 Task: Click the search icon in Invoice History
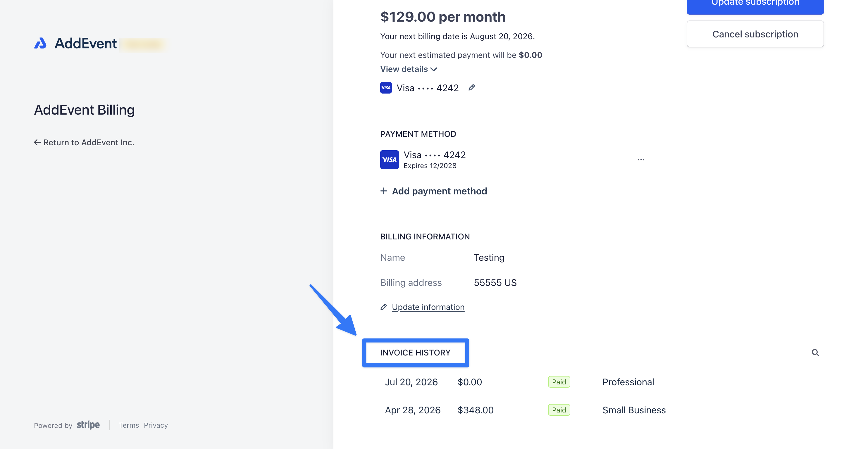815,352
